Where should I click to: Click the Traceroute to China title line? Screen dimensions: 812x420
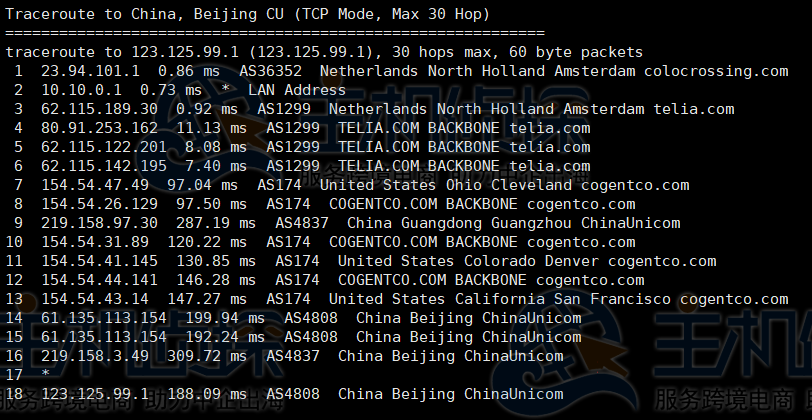(x=248, y=14)
